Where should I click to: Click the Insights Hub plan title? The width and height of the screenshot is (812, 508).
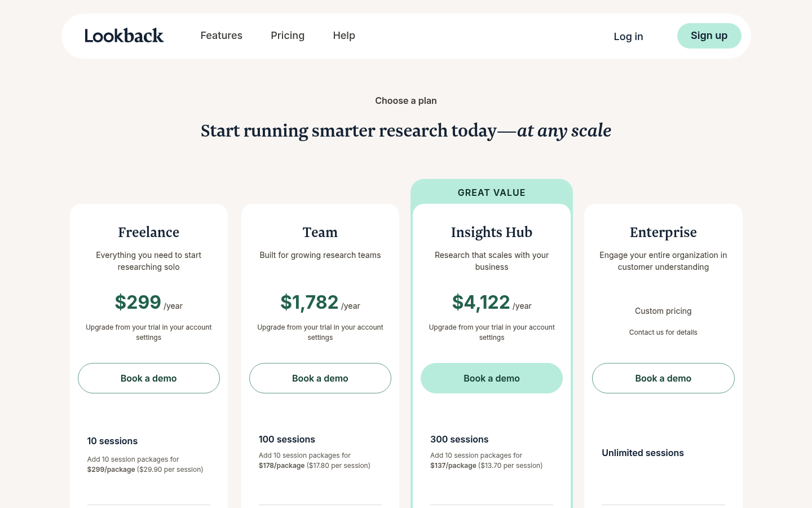point(492,232)
